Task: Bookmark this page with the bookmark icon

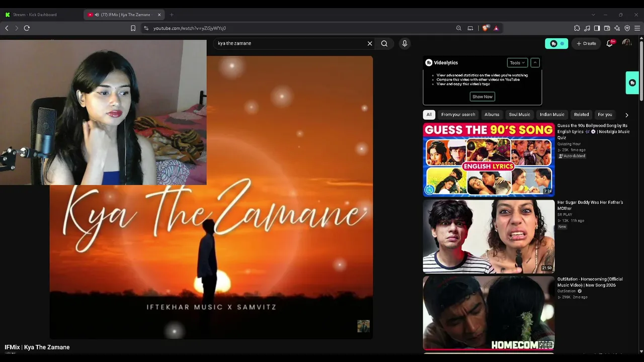Action: point(133,28)
